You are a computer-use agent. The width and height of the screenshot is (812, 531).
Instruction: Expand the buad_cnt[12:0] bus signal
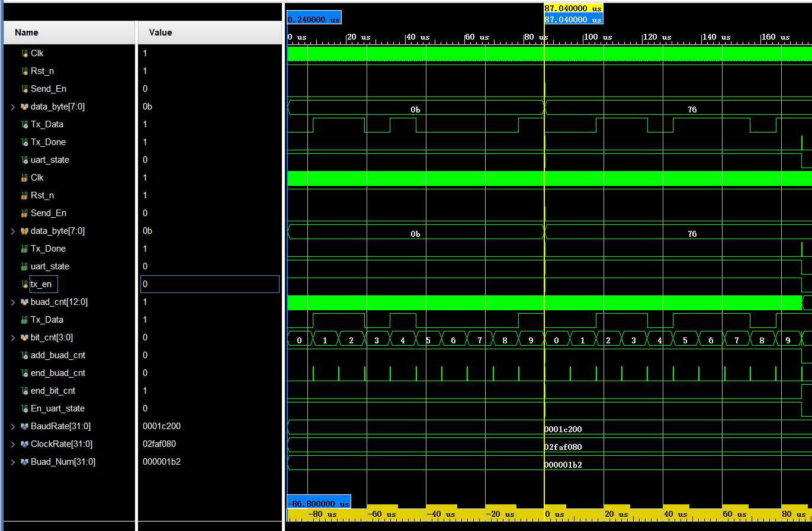point(13,302)
